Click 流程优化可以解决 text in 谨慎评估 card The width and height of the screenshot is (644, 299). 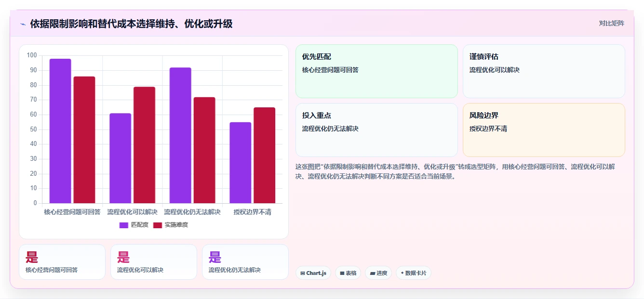[495, 70]
